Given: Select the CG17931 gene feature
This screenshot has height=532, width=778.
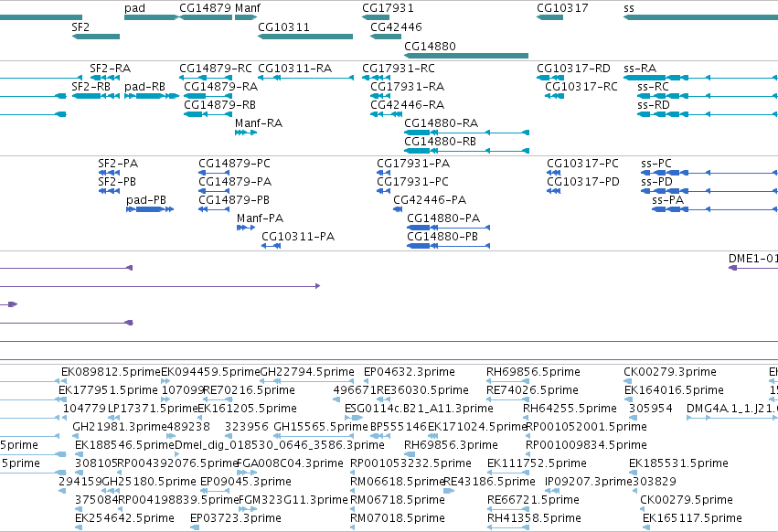Looking at the screenshot, I should (x=376, y=17).
